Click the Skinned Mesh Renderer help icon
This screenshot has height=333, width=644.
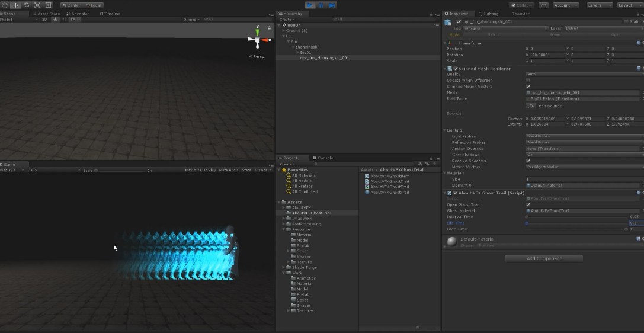coord(639,68)
